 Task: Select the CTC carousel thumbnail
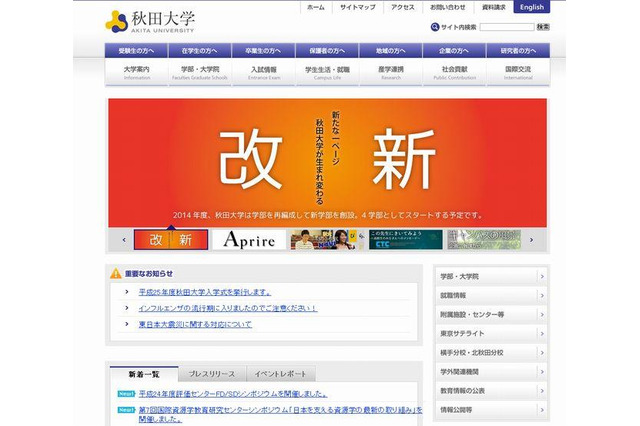(x=405, y=240)
